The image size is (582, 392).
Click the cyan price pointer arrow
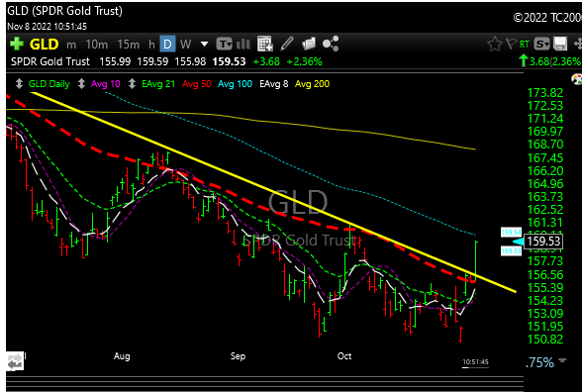(518, 242)
